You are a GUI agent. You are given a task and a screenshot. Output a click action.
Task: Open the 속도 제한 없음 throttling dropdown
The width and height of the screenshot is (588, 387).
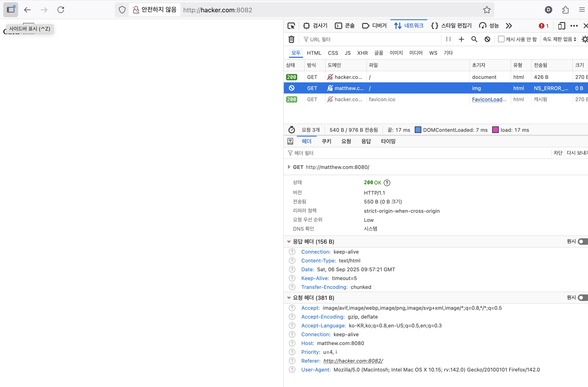tap(559, 39)
